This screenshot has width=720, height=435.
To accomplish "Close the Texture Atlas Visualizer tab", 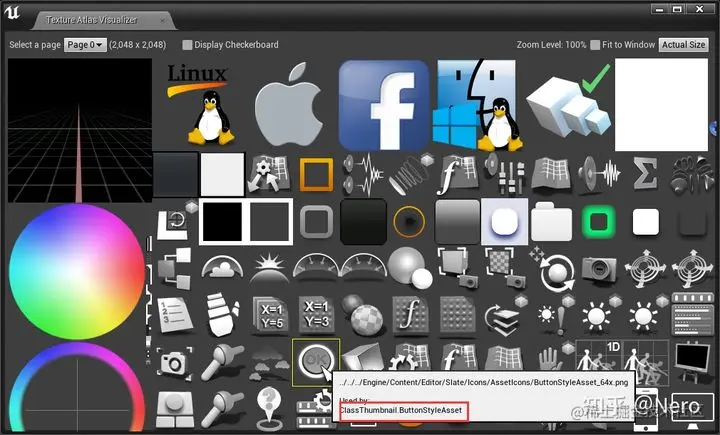I will (x=162, y=20).
